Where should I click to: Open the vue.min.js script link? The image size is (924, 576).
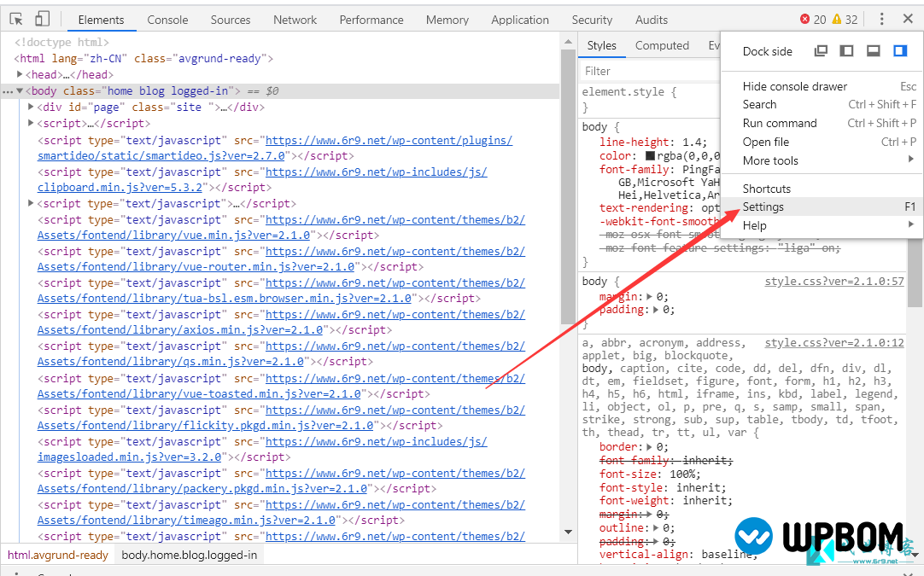(281, 227)
